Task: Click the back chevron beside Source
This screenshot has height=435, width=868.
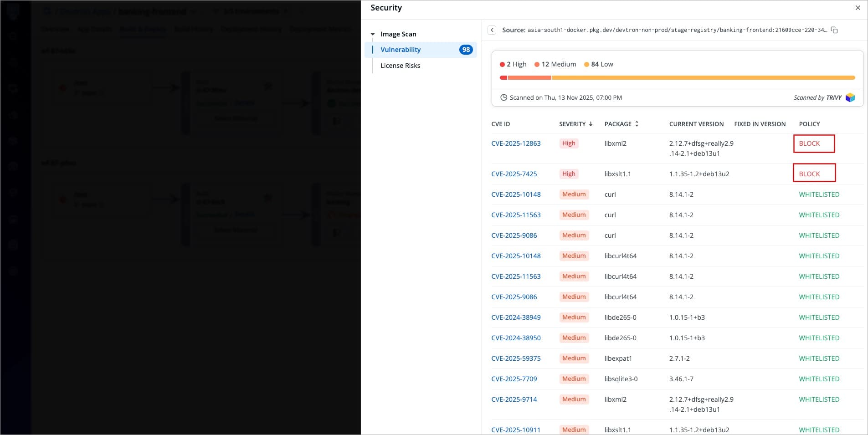Action: 492,30
